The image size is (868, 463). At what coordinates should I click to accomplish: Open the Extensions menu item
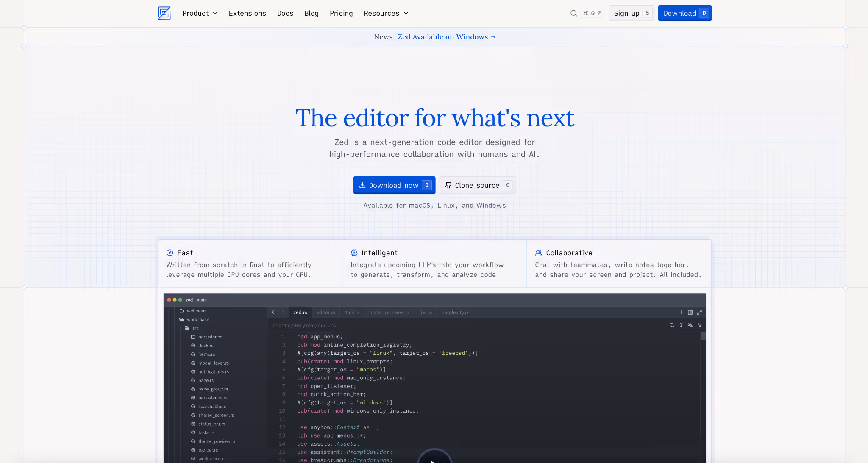coord(247,13)
